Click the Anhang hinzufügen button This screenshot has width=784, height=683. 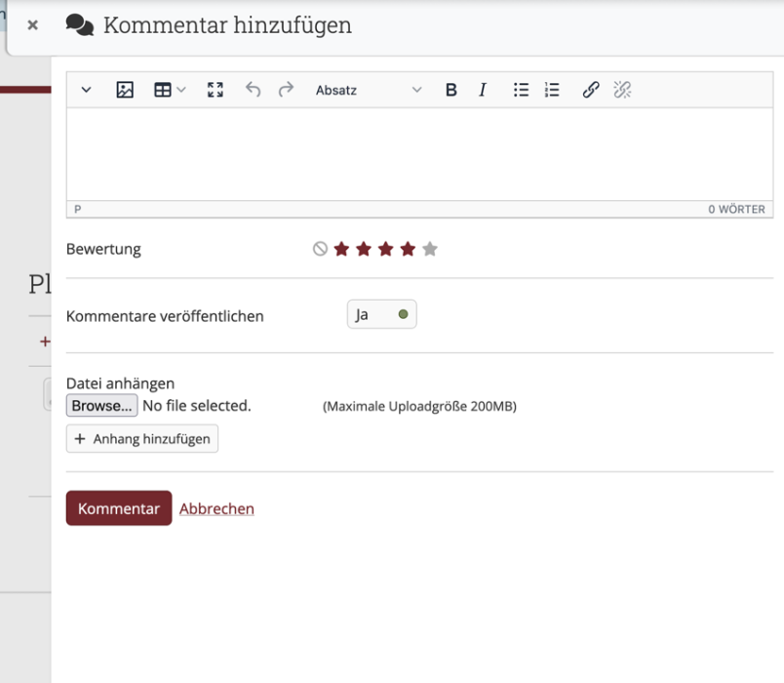[142, 439]
